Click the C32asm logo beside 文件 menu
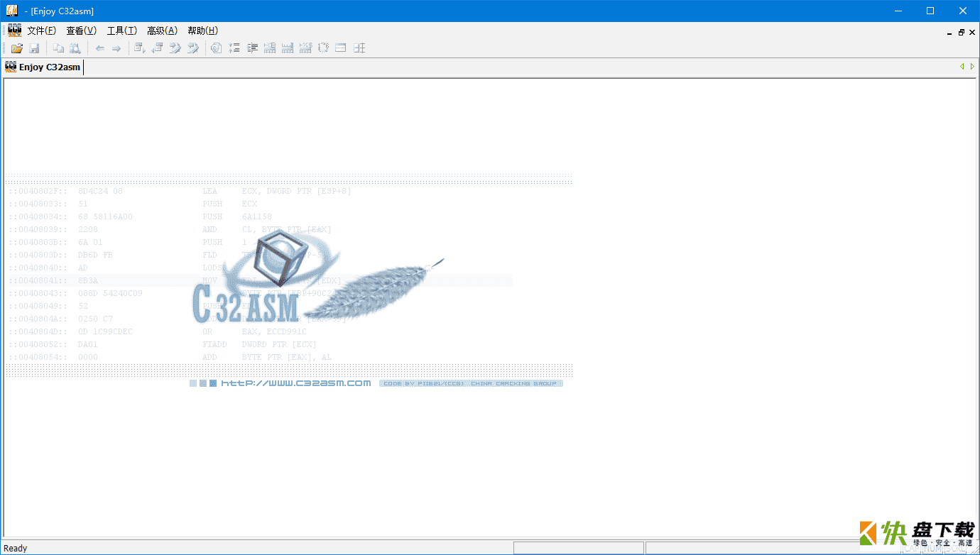Image resolution: width=980 pixels, height=555 pixels. click(14, 31)
